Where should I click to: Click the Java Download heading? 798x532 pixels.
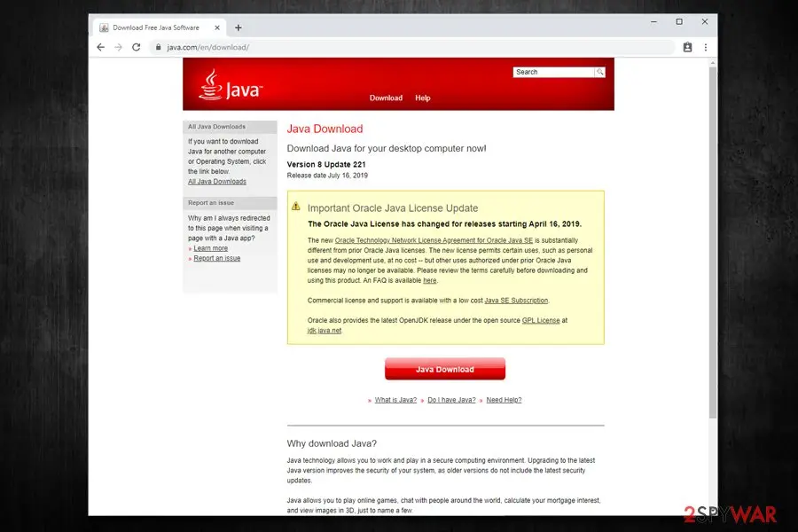[325, 129]
